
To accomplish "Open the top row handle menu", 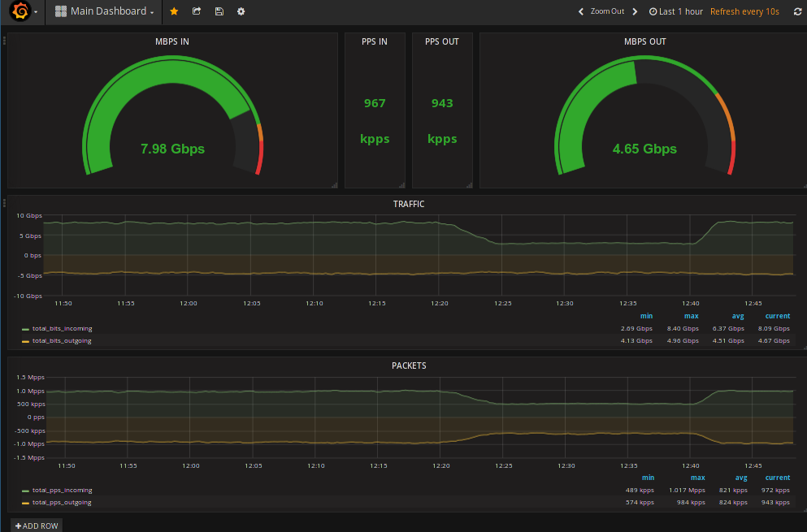I will 4,39.
